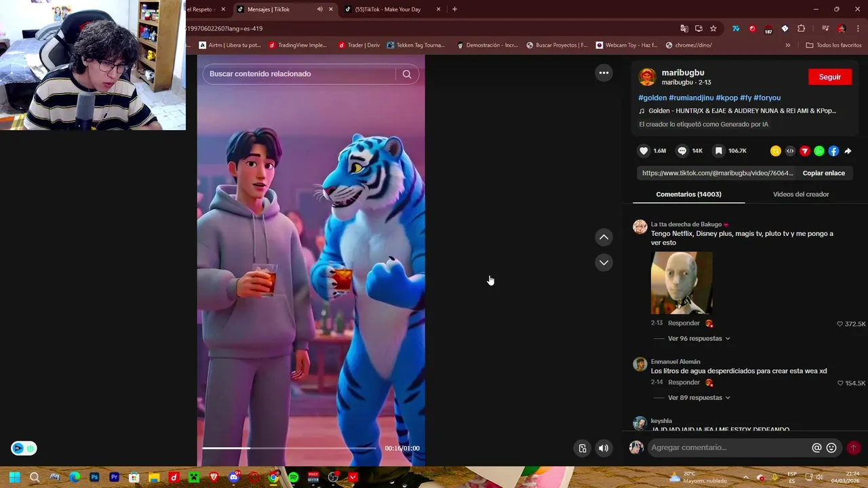
Task: Open the weather widget showing 20°C
Action: [697, 477]
